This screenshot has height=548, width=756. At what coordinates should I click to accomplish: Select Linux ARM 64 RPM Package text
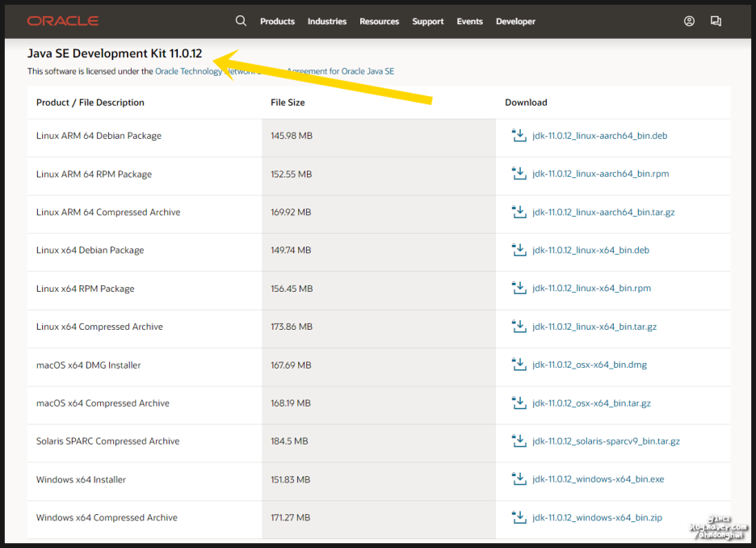coord(94,174)
